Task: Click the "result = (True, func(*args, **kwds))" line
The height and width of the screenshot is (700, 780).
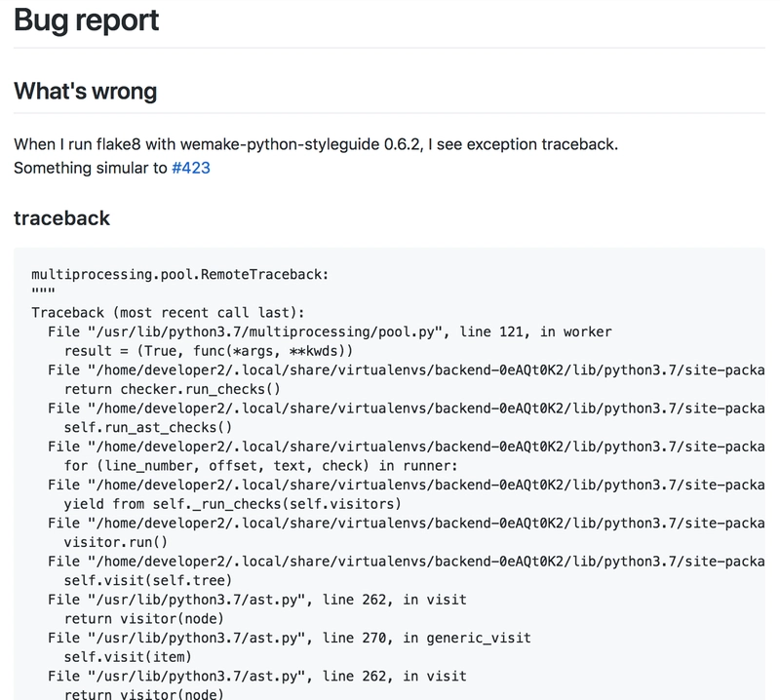Action: click(208, 351)
